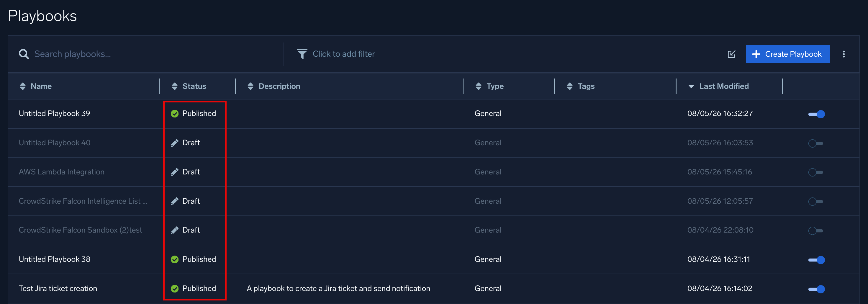
Task: Click the Draft pencil icon for AWS Lambda Integration
Action: tap(175, 172)
